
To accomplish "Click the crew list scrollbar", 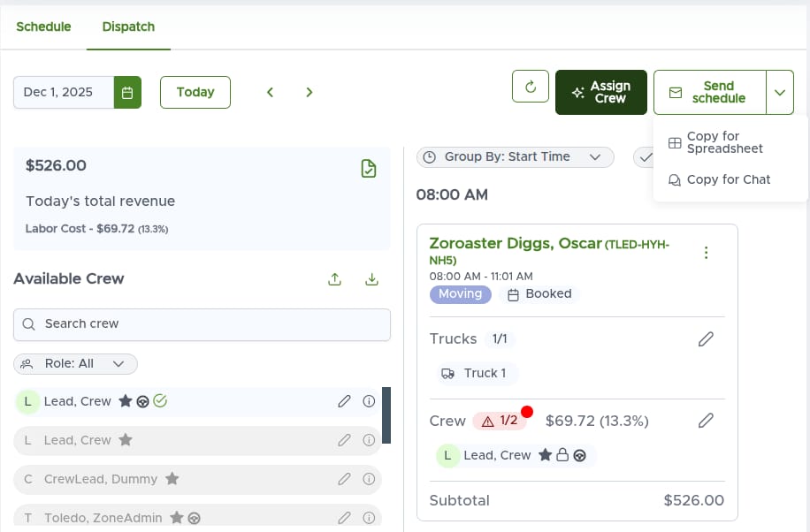I will pos(386,415).
